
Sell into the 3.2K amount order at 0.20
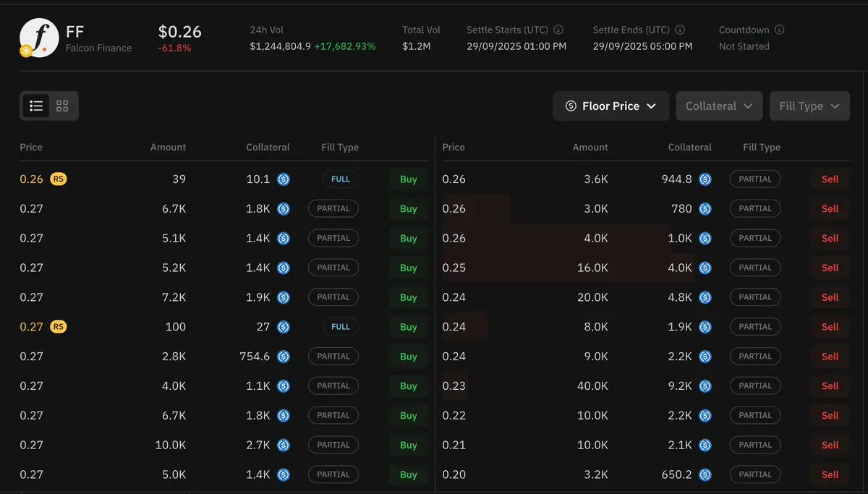830,474
